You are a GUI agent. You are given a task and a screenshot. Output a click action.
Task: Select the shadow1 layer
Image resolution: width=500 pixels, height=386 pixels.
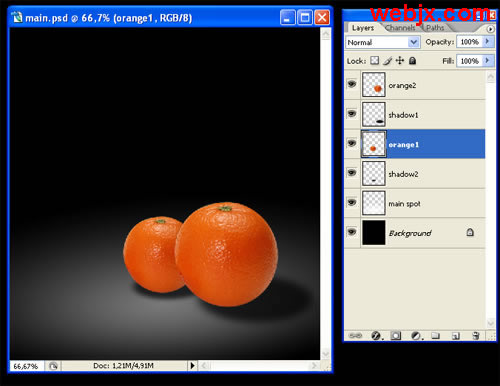(x=415, y=114)
